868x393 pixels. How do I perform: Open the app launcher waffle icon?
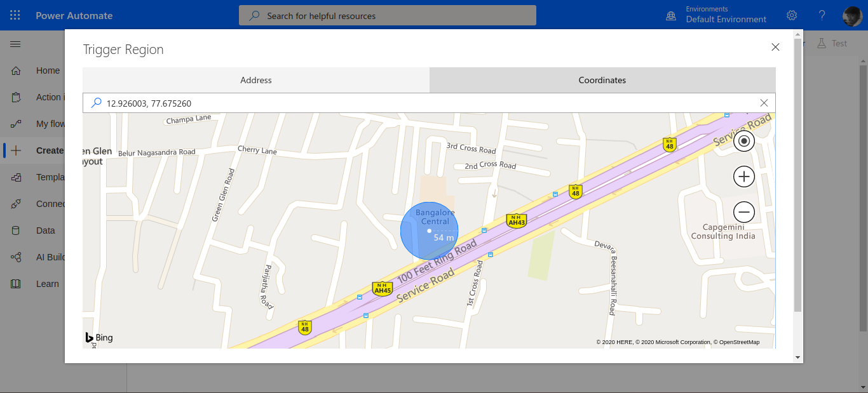coord(15,15)
